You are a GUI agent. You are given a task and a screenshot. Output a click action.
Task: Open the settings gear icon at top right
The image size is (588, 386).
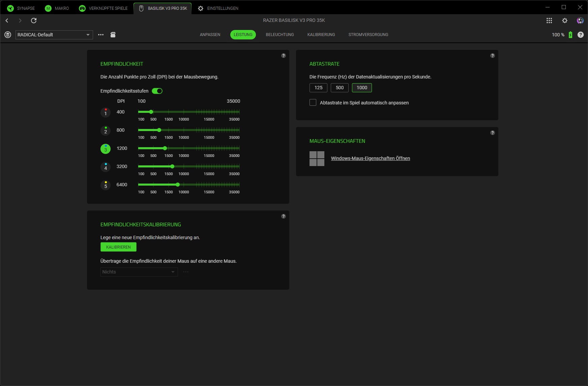click(x=565, y=21)
